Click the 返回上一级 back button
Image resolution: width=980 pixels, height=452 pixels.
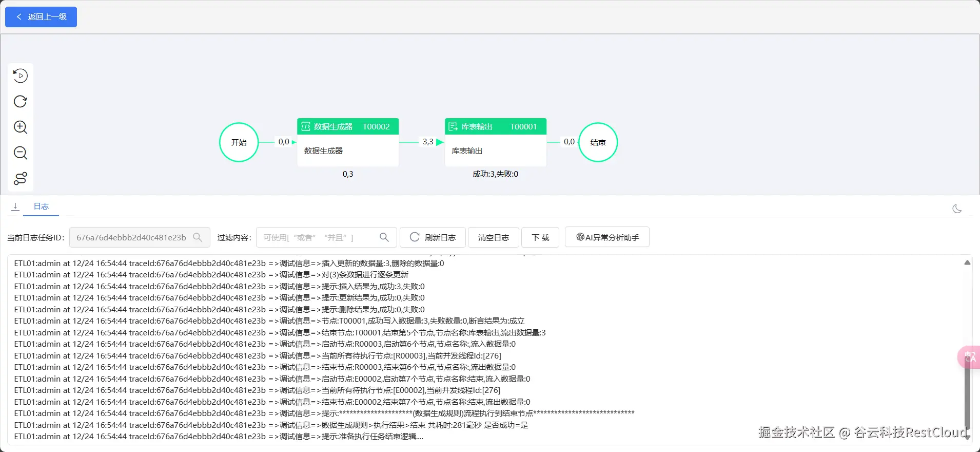(x=41, y=17)
